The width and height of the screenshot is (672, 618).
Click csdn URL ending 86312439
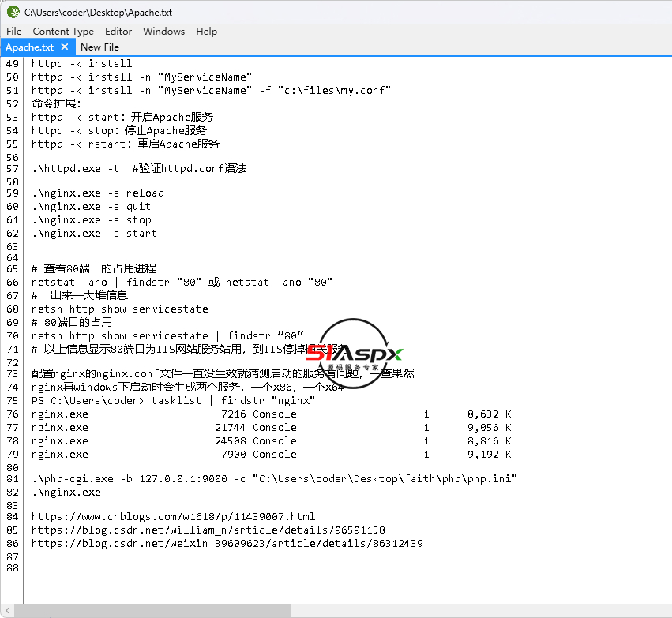(x=227, y=544)
